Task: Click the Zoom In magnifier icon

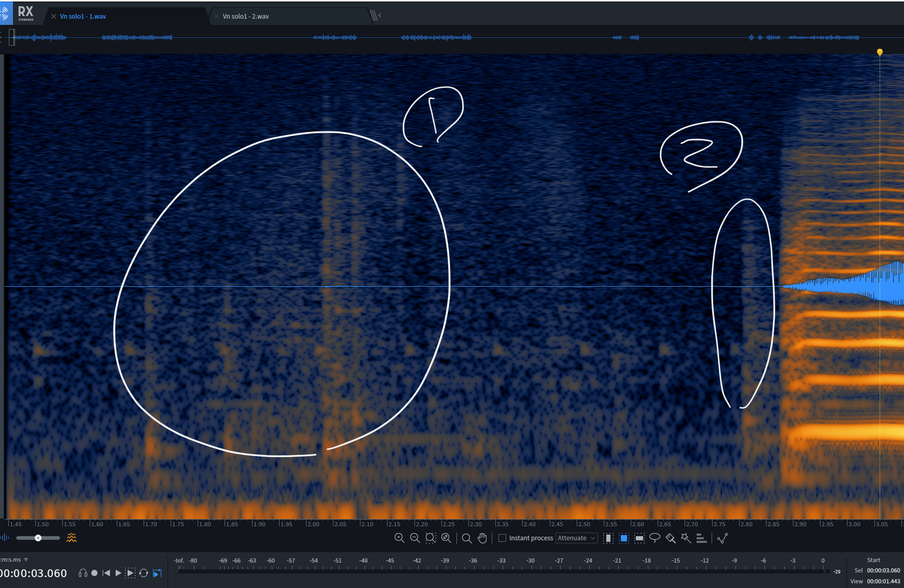Action: pos(399,538)
